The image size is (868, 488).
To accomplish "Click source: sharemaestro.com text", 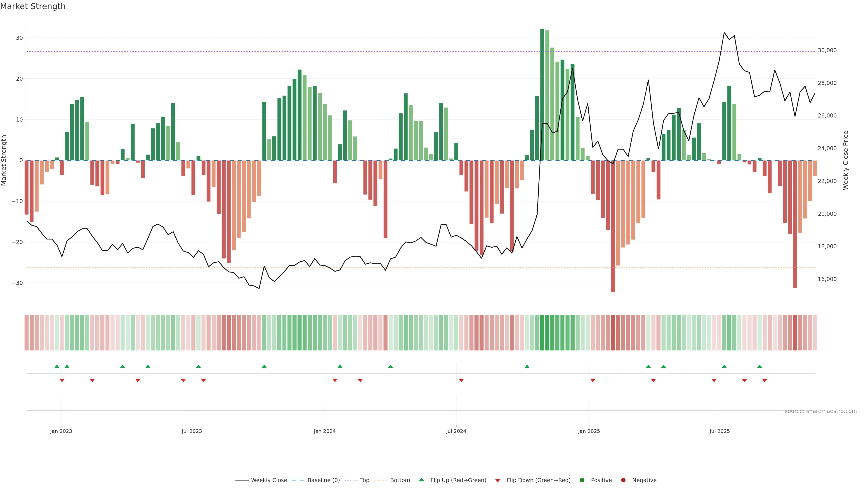I will [x=821, y=411].
